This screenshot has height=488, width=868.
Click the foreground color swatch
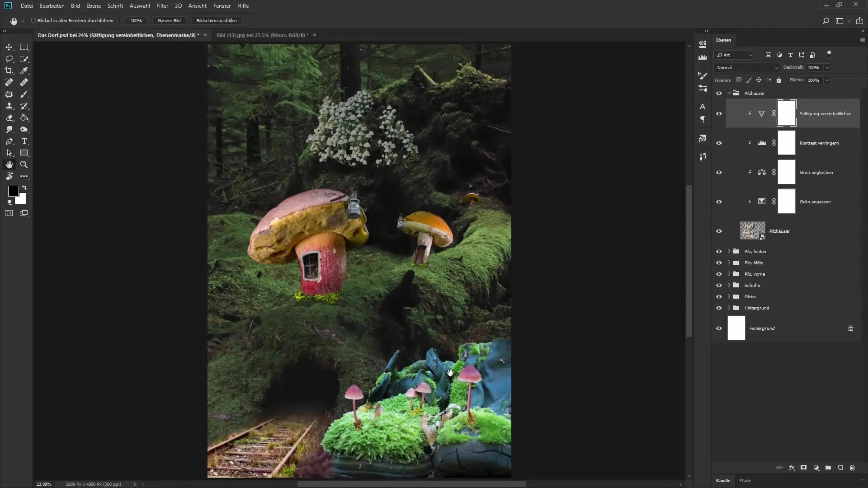pos(13,191)
